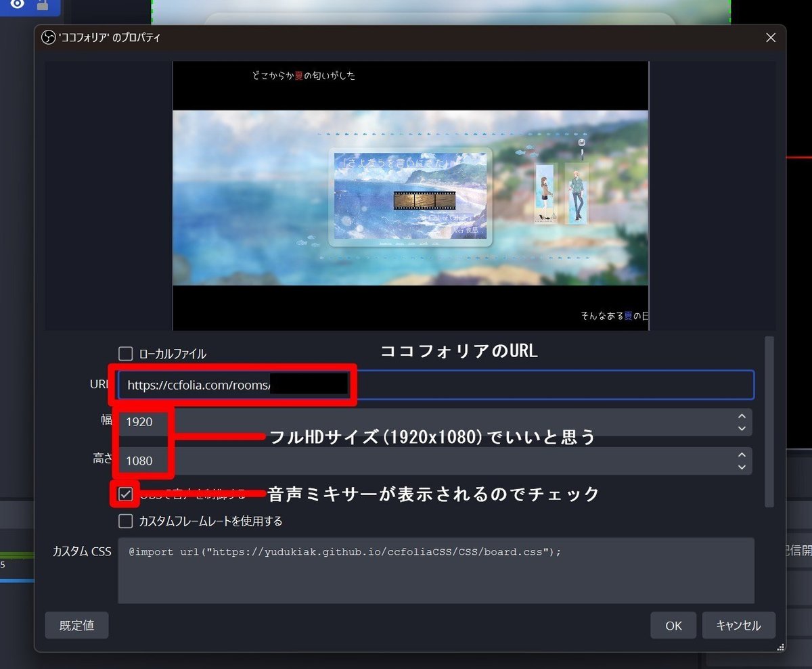This screenshot has width=812, height=669.
Task: Reset to defaults using 既定値
Action: (76, 625)
